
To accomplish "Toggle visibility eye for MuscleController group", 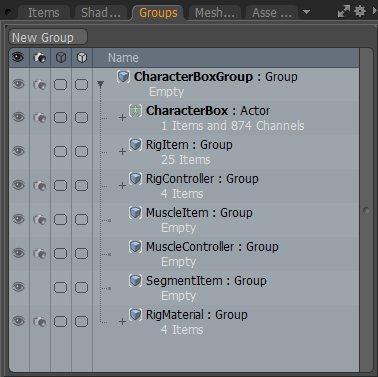I will [x=18, y=253].
